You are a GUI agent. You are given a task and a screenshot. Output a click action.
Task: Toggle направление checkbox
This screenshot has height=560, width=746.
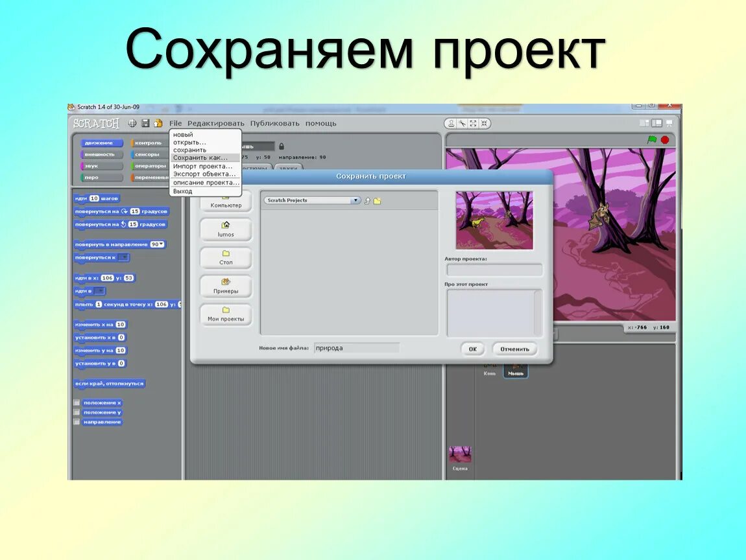pyautogui.click(x=77, y=422)
